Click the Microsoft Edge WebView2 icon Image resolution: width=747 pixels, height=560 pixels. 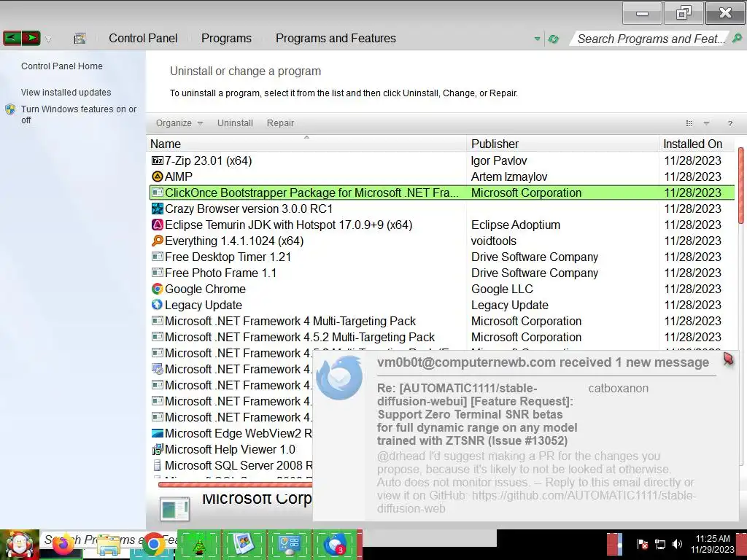coord(158,433)
